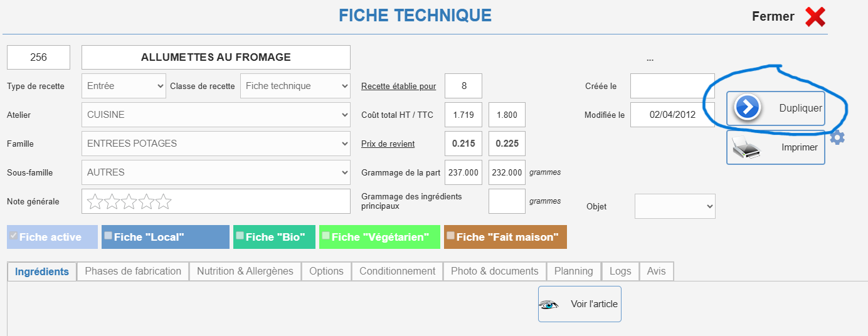Screen dimensions: 868x336
Task: Click the blue arrow Dupliquer icon
Action: 747,108
